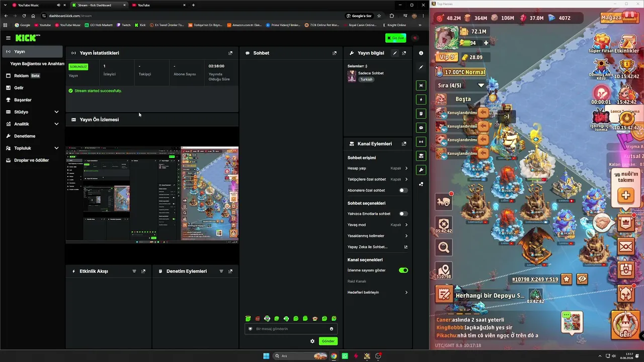The image size is (644, 362).
Task: Open the Chrome extensions puzzle icon
Action: (x=392, y=16)
